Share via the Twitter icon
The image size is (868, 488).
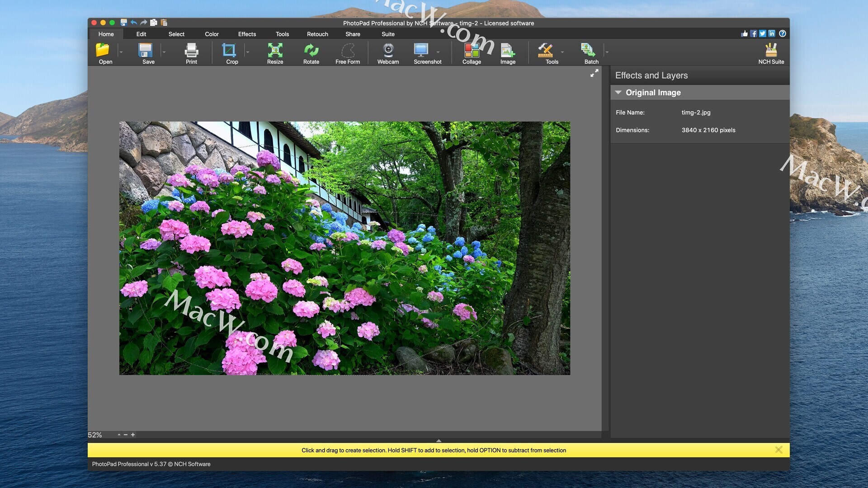point(763,33)
